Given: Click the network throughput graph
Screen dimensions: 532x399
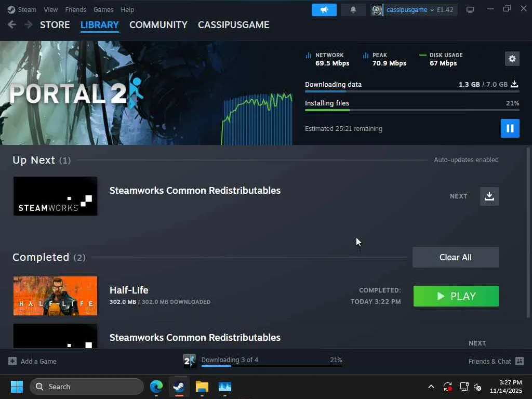Looking at the screenshot, I should (x=257, y=119).
